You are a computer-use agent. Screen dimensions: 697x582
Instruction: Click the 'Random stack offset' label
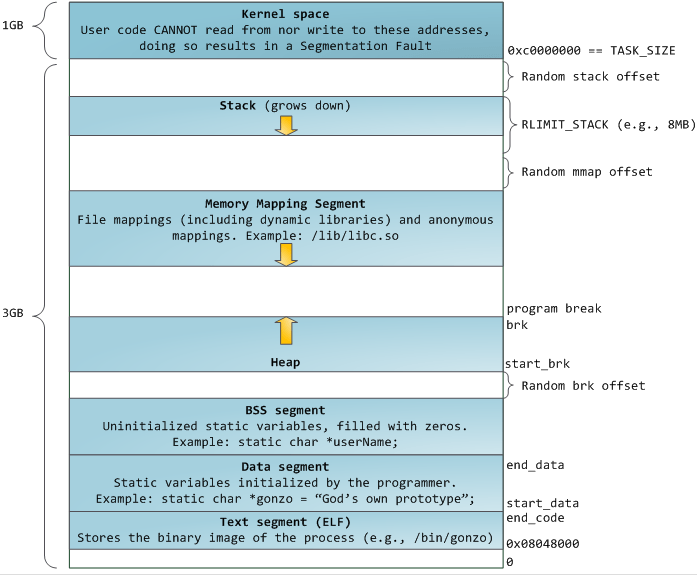[590, 76]
